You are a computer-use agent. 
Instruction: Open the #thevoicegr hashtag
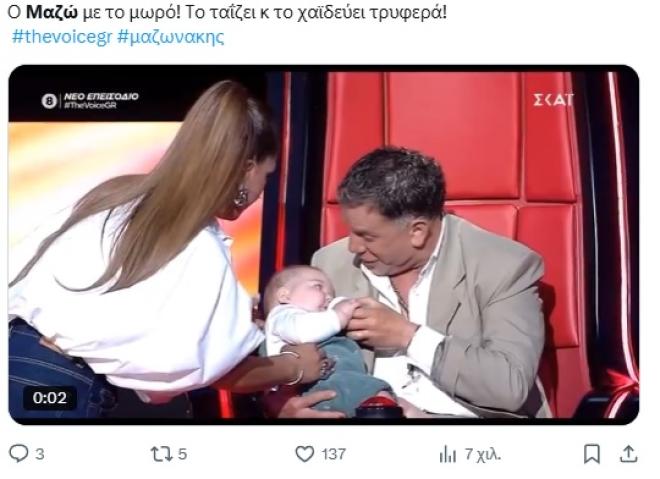tap(62, 37)
